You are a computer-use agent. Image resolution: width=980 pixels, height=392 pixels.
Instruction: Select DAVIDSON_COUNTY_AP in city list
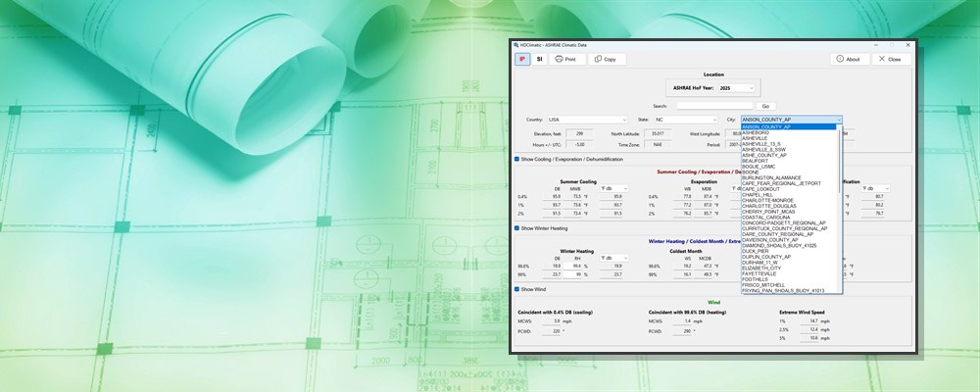tap(788, 239)
